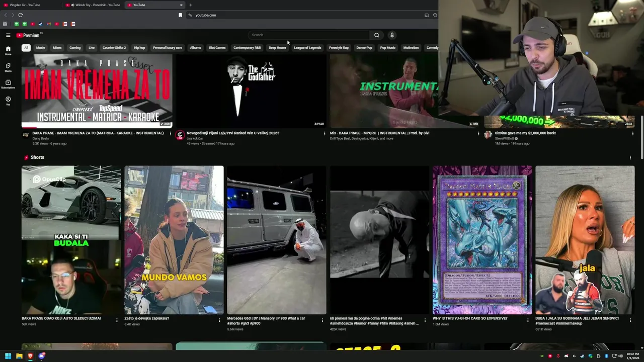Open Shorts in the left sidebar
Image resolution: width=644 pixels, height=362 pixels.
click(8, 67)
